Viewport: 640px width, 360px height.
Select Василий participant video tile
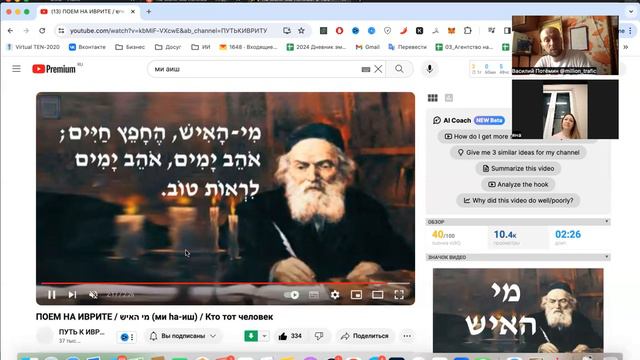pyautogui.click(x=565, y=45)
